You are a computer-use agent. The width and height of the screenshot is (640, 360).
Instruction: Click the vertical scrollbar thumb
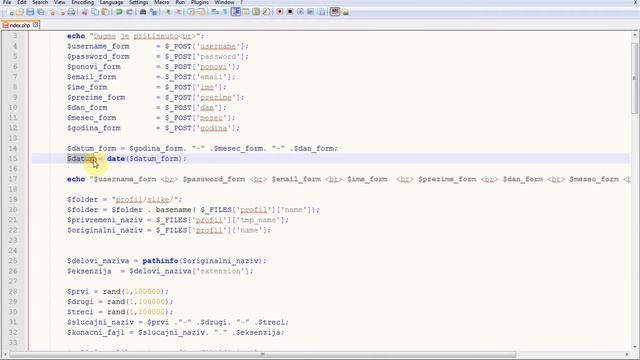click(634, 78)
